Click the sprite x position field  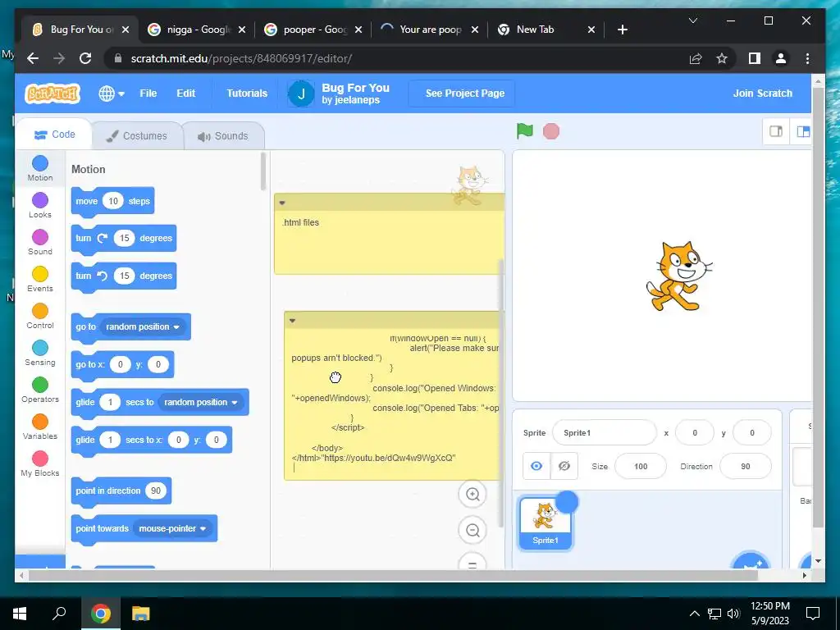point(695,433)
